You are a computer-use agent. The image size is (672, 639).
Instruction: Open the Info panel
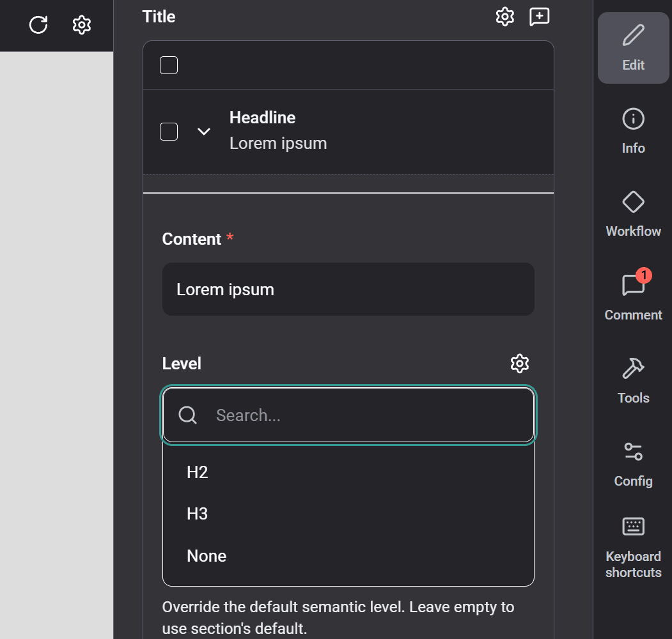pyautogui.click(x=633, y=130)
